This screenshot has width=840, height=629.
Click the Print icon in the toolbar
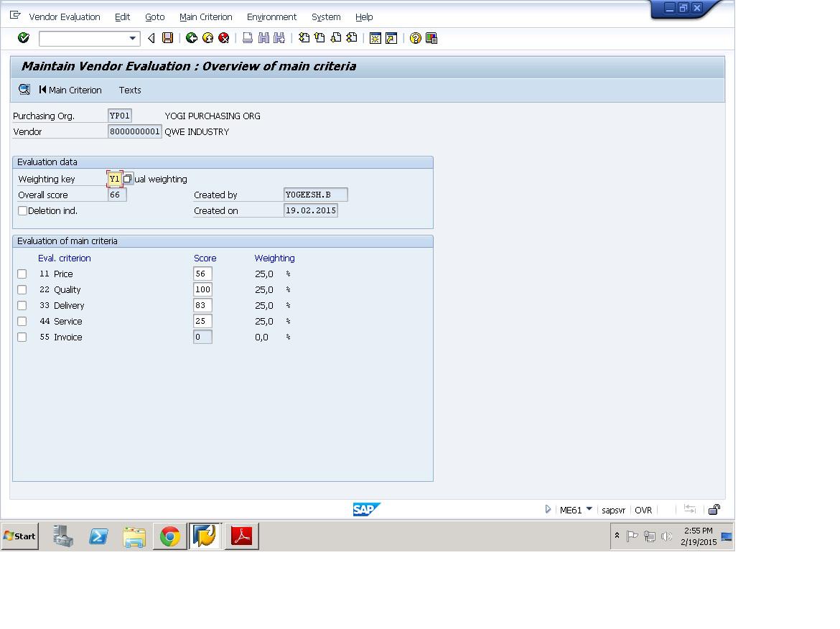pos(248,38)
